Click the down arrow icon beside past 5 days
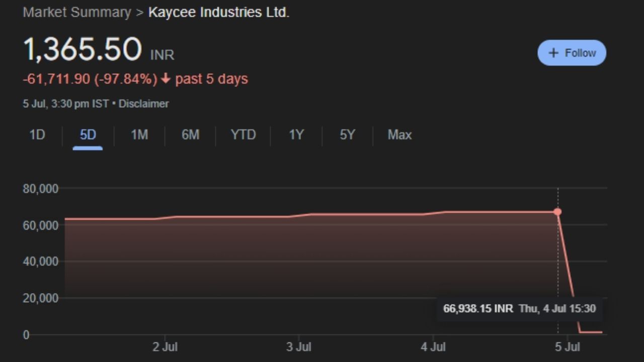Viewport: 644px width, 362px height. (x=166, y=79)
